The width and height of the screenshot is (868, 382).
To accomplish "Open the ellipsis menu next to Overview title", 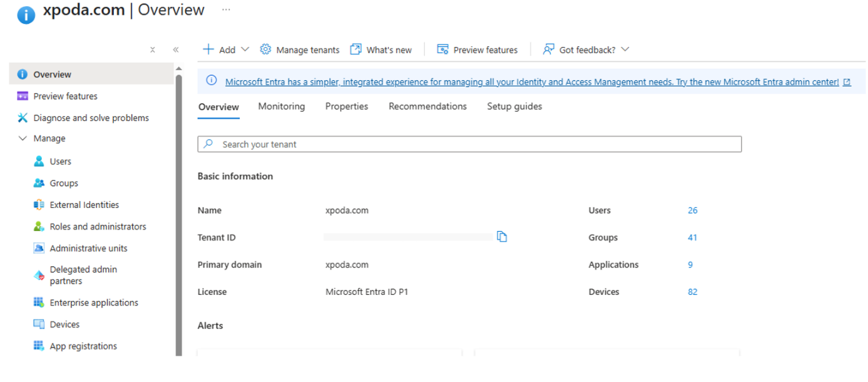I will click(226, 10).
